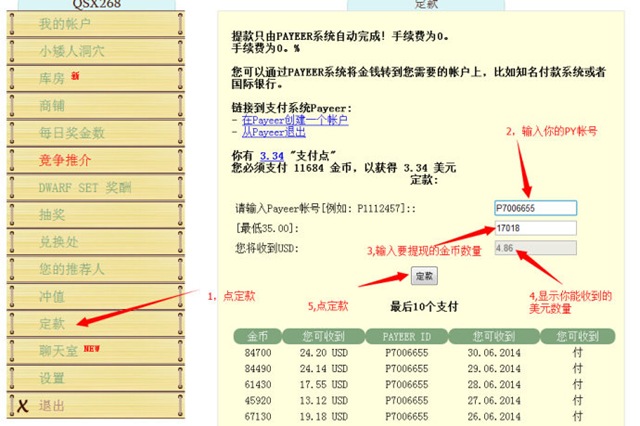Viewport: 640px width, 426px height.
Task: Select DWARF SET 奖酬 menu item
Action: tap(84, 187)
